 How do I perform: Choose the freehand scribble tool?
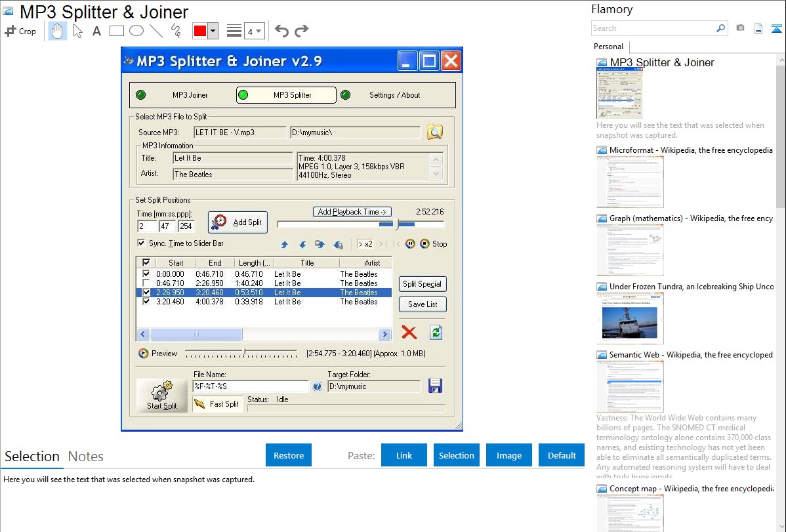pyautogui.click(x=176, y=31)
